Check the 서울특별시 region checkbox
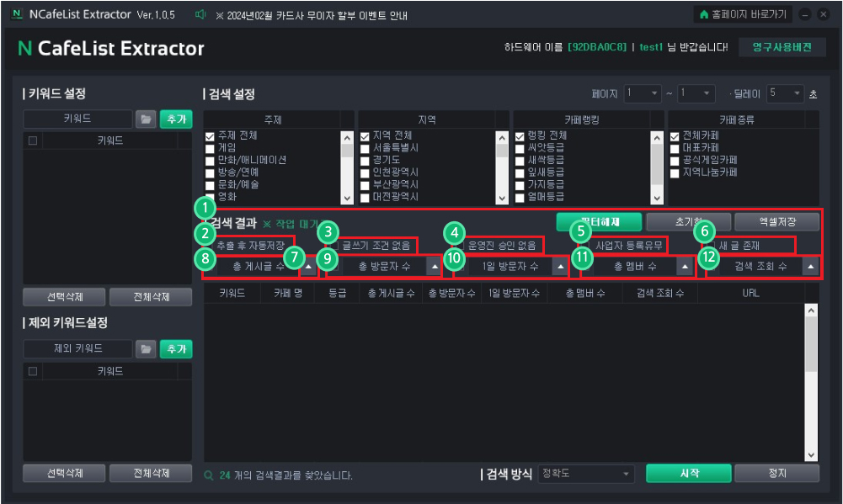The image size is (843, 504). (x=365, y=149)
